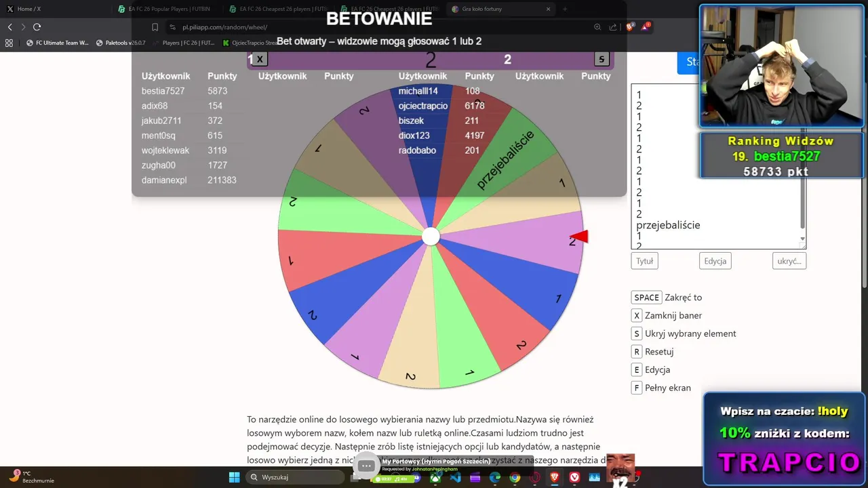Open Brave browser from the taskbar

pyautogui.click(x=555, y=478)
